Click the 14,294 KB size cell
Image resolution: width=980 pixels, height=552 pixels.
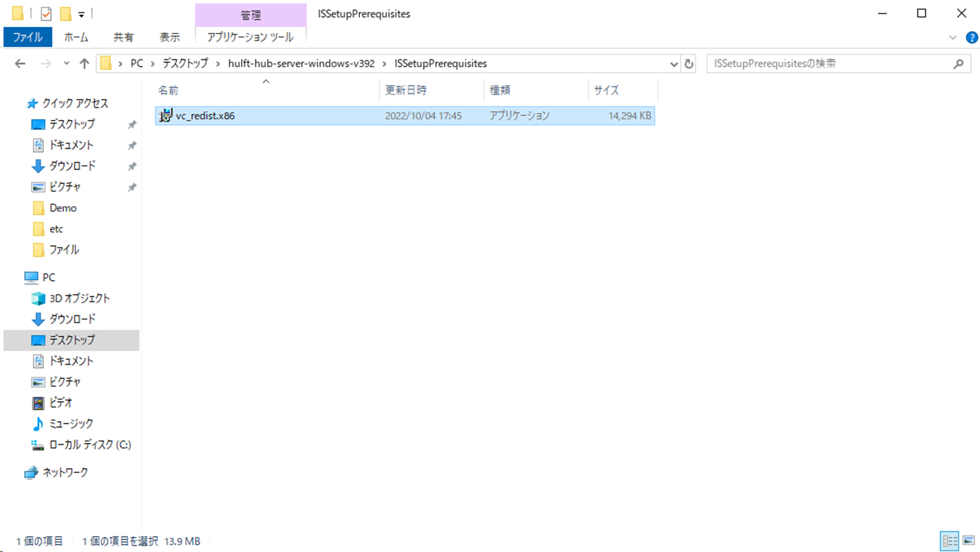[629, 116]
